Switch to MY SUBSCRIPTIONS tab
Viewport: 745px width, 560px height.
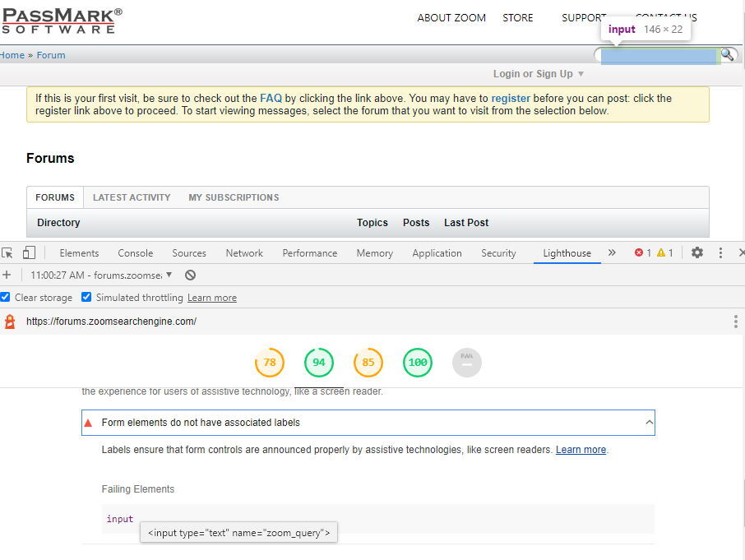tap(234, 197)
